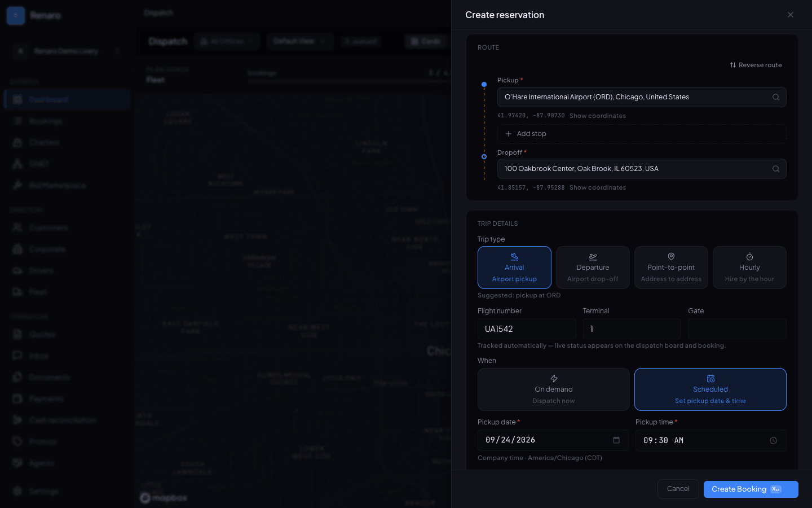Select On demand dispatch now option
Image resolution: width=812 pixels, height=508 pixels.
554,389
